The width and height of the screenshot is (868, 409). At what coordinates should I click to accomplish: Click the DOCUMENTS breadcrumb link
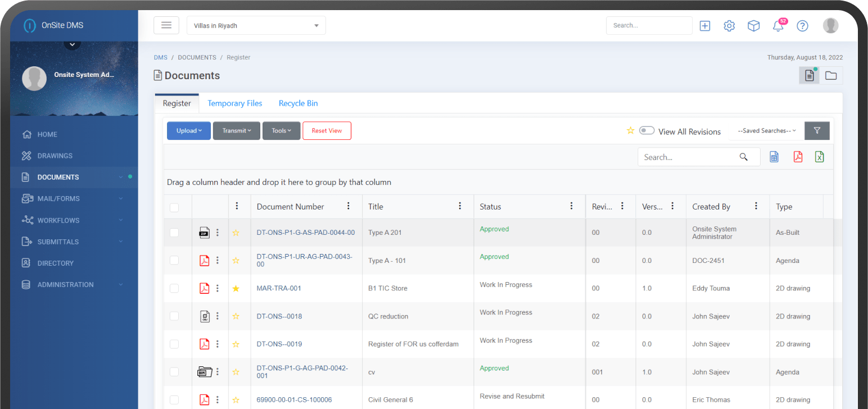(197, 57)
